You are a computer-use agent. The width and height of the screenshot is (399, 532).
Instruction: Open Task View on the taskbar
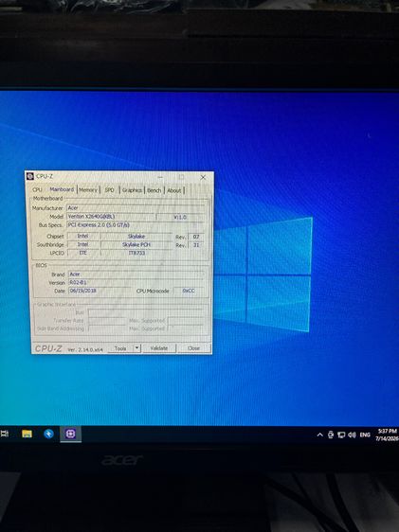(x=5, y=434)
